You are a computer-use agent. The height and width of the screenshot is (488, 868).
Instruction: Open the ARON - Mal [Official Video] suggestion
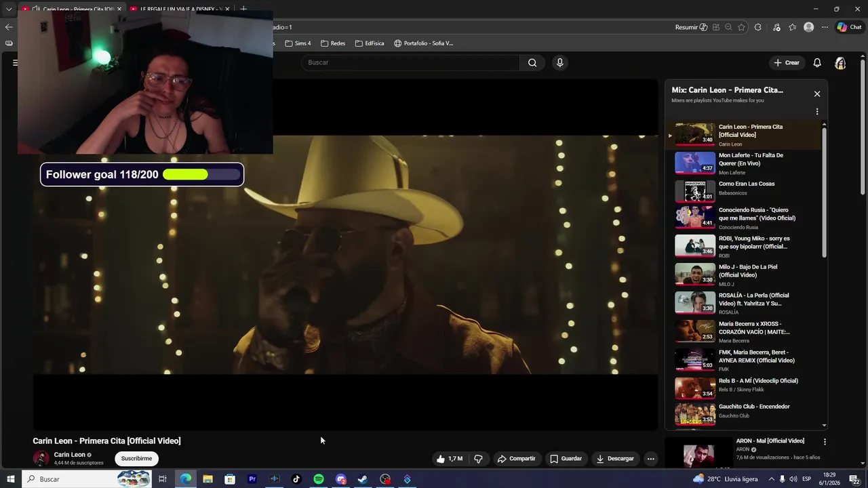tap(770, 441)
